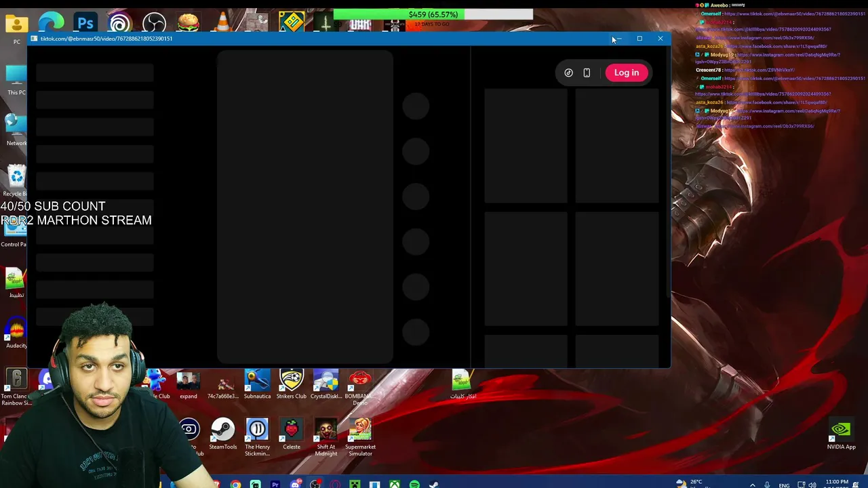Open the PC user folder icon

click(x=16, y=27)
